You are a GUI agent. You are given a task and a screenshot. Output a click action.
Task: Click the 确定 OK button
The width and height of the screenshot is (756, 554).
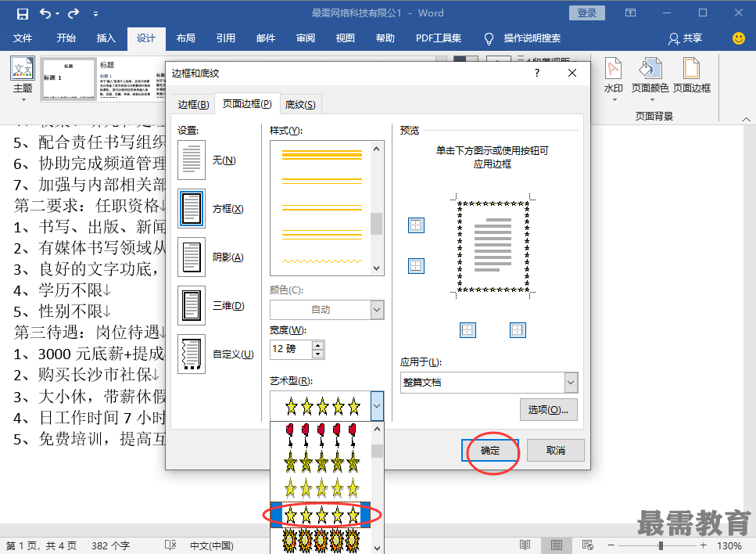[490, 450]
